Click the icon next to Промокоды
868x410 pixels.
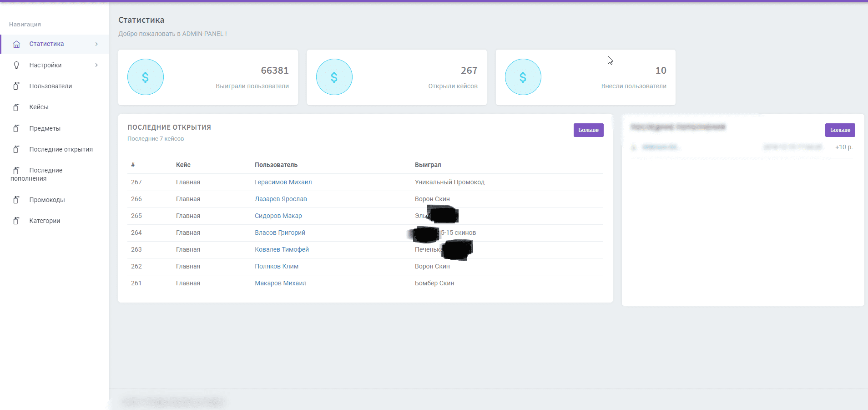(x=16, y=200)
